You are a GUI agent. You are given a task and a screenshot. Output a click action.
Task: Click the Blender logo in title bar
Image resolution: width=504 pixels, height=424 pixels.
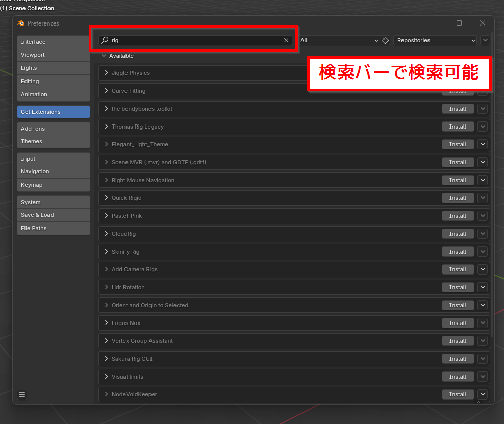(x=21, y=23)
